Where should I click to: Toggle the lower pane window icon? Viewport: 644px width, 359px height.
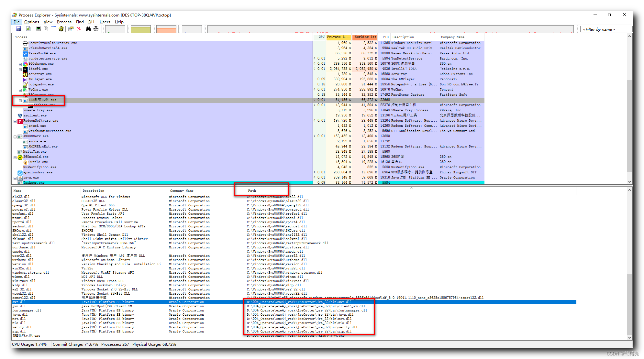[x=53, y=29]
